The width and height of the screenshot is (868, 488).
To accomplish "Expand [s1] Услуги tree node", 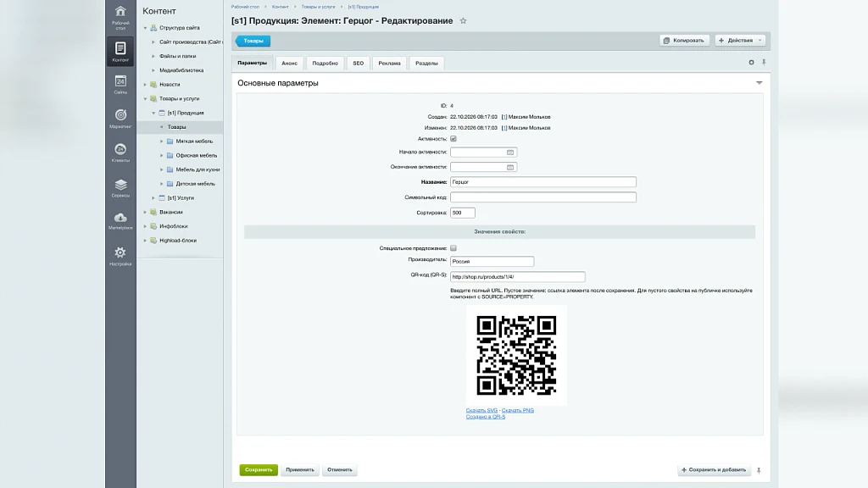I will [153, 198].
